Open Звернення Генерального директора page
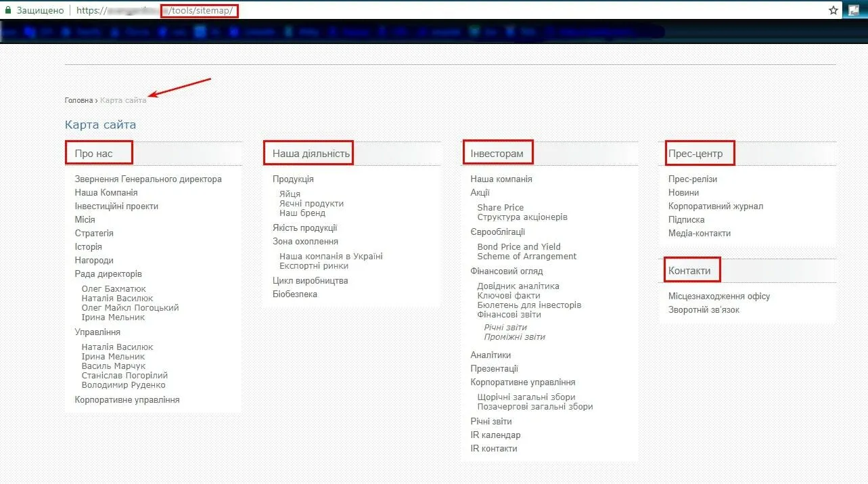Viewport: 868px width, 484px height. pyautogui.click(x=148, y=179)
